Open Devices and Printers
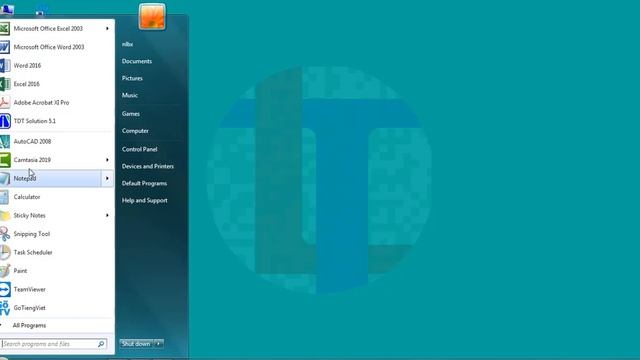 [x=148, y=167]
